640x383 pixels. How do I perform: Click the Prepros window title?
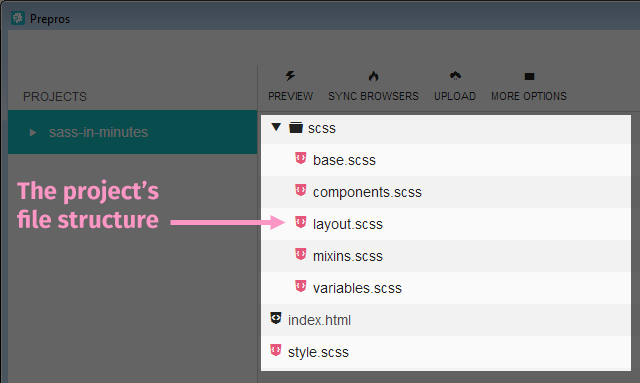click(50, 19)
